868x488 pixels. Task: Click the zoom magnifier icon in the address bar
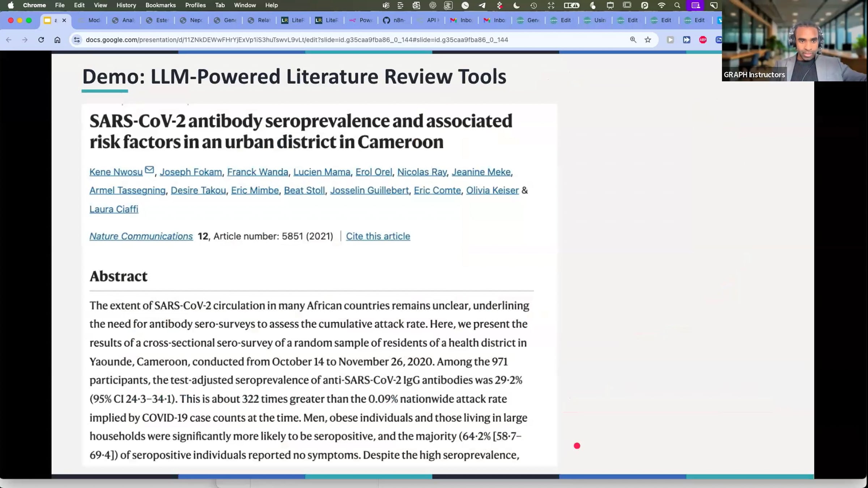[633, 40]
